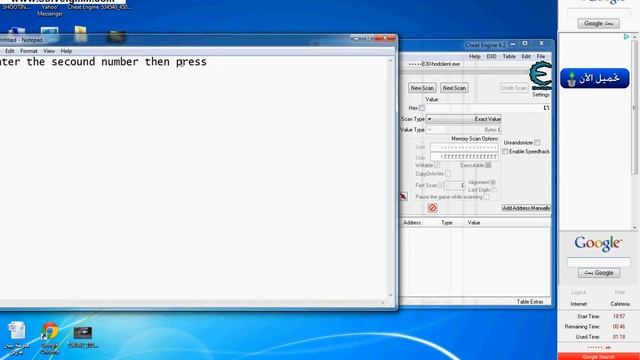This screenshot has width=640, height=360.
Task: Open the yellow folder icon on the desktop
Action: coord(80,33)
